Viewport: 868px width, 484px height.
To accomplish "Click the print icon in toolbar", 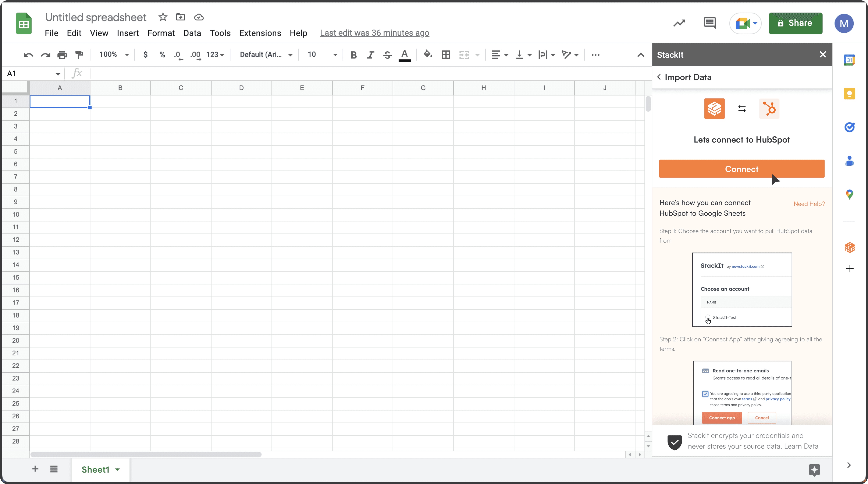I will coord(62,55).
